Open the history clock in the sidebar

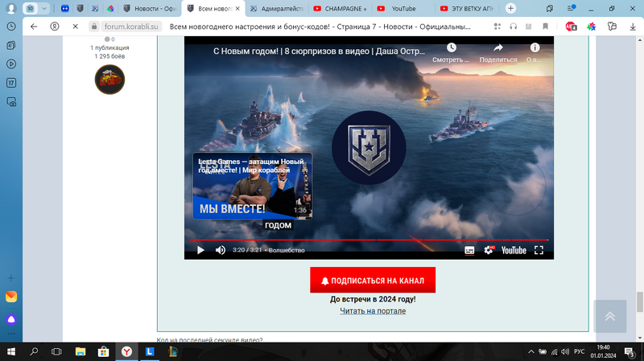tap(11, 27)
